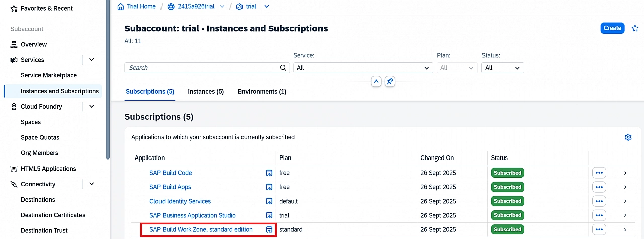Switch to the Environments (1) tab
The image size is (644, 239).
262,92
